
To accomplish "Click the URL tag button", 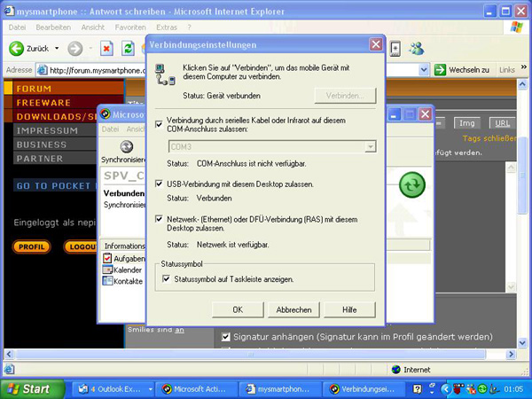I will pyautogui.click(x=502, y=123).
